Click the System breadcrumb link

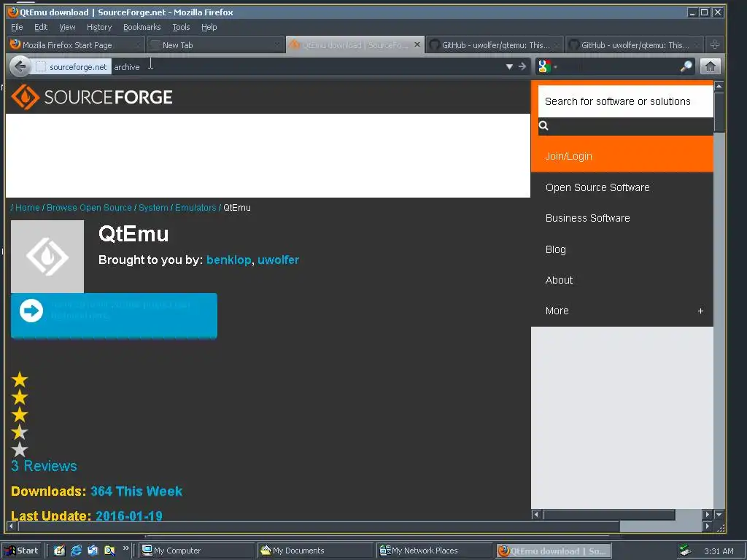pyautogui.click(x=153, y=208)
